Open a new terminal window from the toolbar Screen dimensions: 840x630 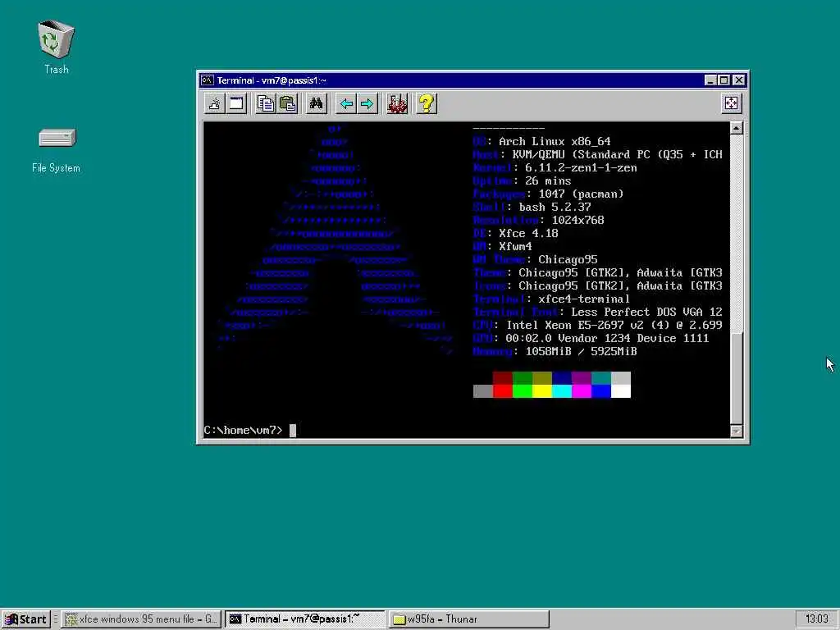(x=236, y=103)
